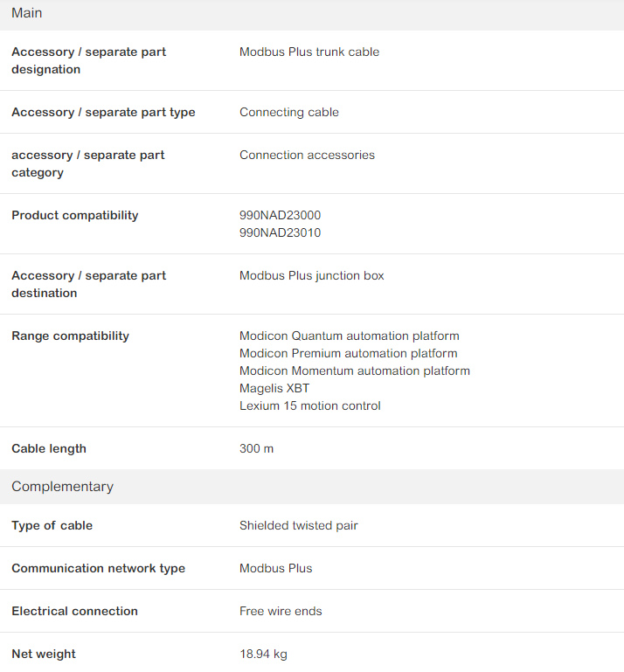This screenshot has width=624, height=672.
Task: Select the 'Modbus Plus trunk cable' value
Action: (309, 52)
